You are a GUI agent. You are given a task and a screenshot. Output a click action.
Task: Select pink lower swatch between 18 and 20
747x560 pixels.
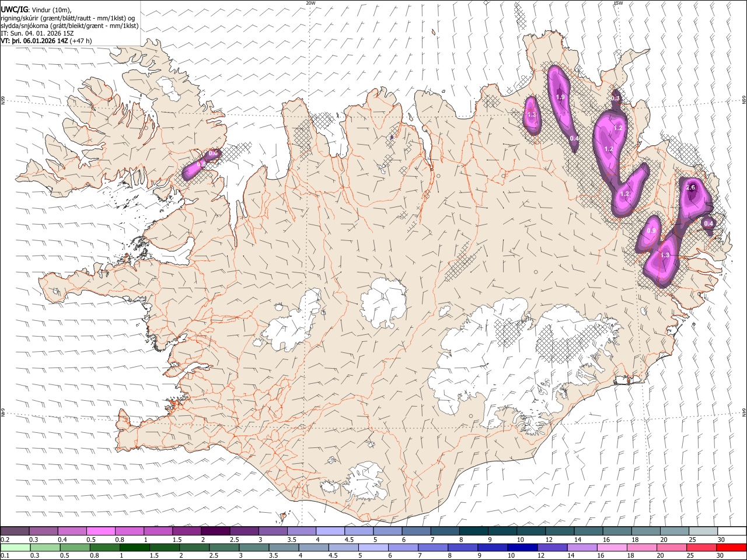642,547
